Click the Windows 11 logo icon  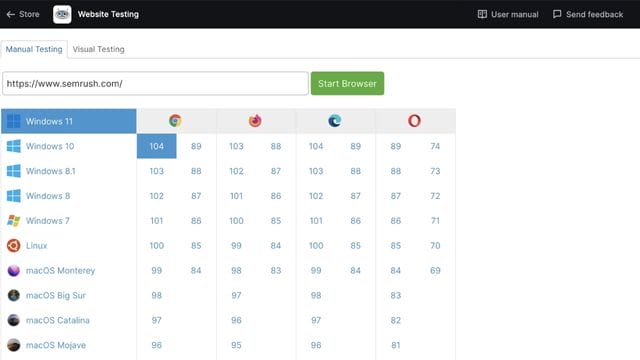click(x=14, y=121)
